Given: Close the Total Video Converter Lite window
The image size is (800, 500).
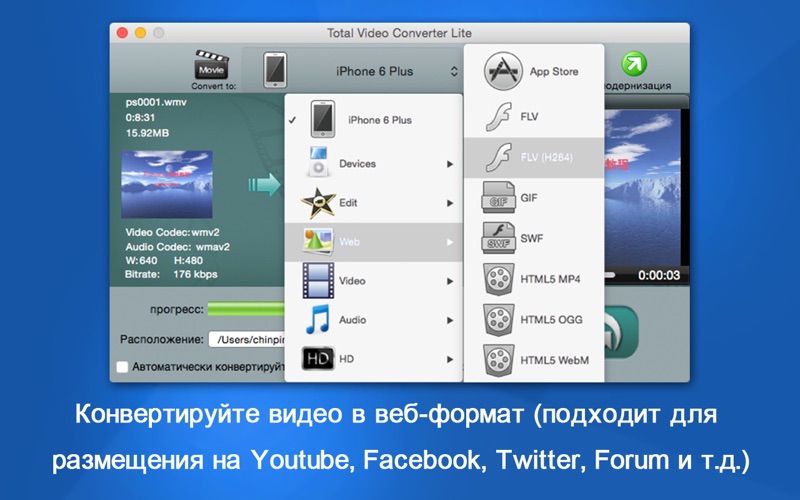Looking at the screenshot, I should [122, 33].
